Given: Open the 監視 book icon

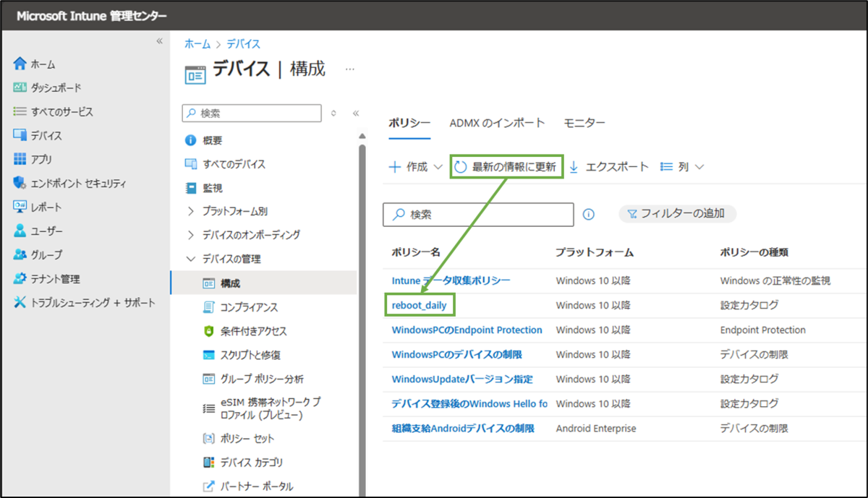Looking at the screenshot, I should click(x=191, y=188).
